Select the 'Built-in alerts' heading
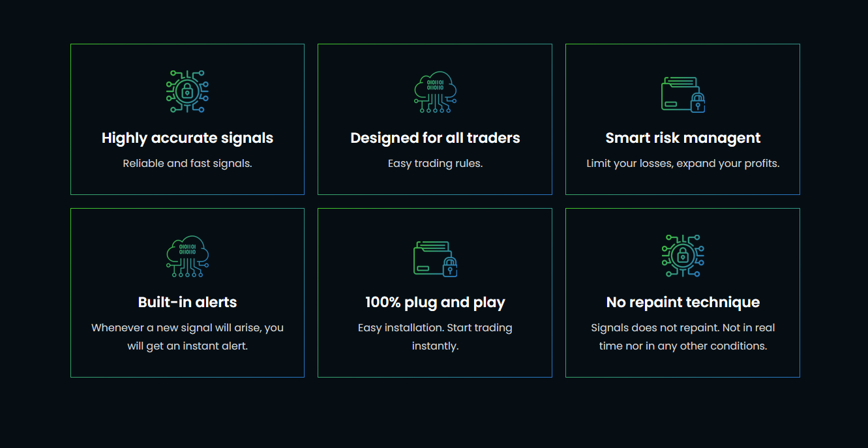Image resolution: width=868 pixels, height=448 pixels. pyautogui.click(x=187, y=303)
